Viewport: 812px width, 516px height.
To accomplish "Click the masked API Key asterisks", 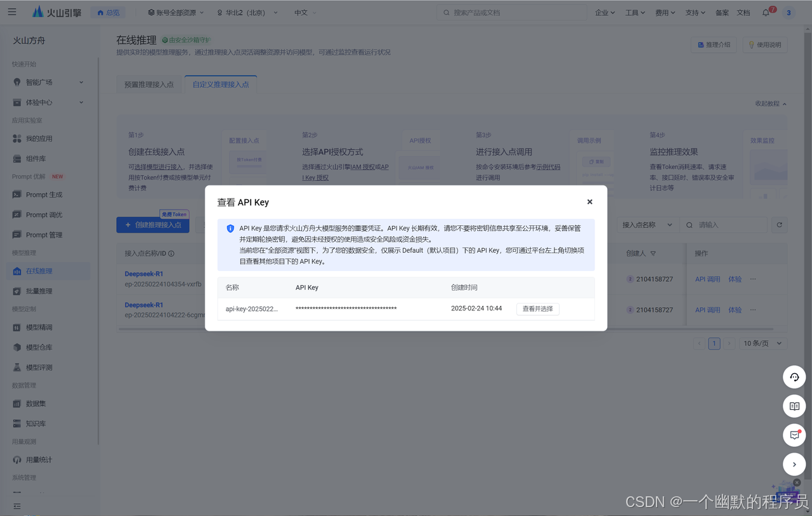I will pos(346,309).
